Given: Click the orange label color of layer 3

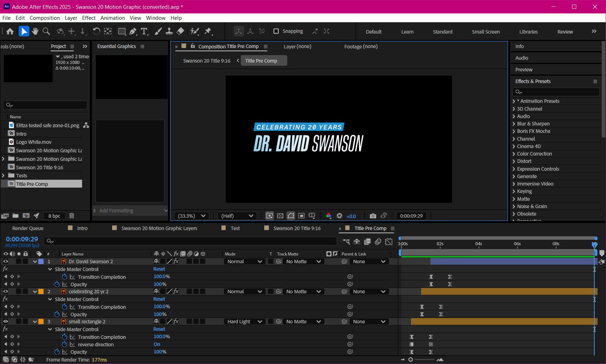Looking at the screenshot, I should click(x=41, y=322).
